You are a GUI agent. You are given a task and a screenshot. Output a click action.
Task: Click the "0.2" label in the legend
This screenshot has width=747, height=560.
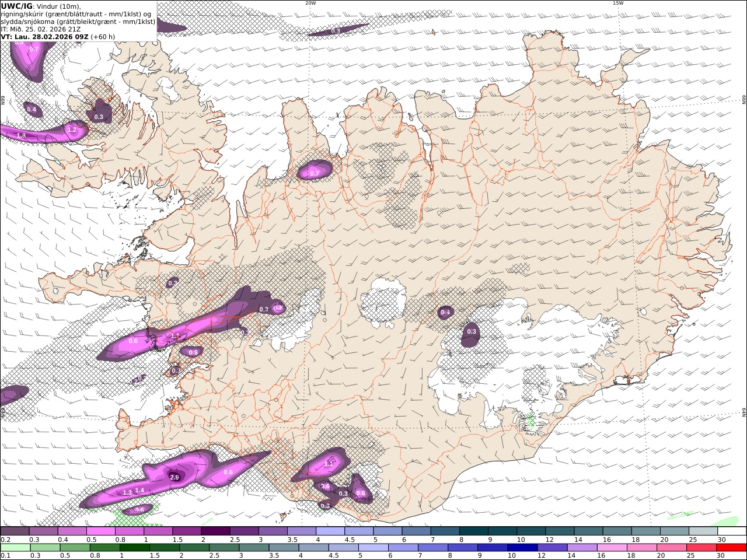coord(5,540)
